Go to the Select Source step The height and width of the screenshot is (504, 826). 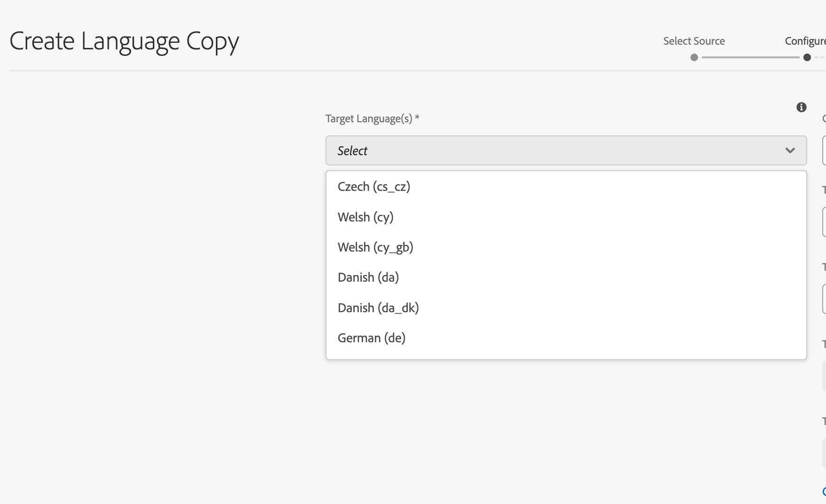pos(694,41)
